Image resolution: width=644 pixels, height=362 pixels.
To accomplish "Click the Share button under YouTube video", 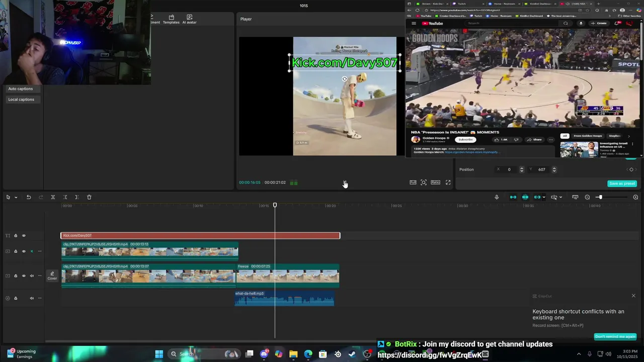I will click(534, 139).
